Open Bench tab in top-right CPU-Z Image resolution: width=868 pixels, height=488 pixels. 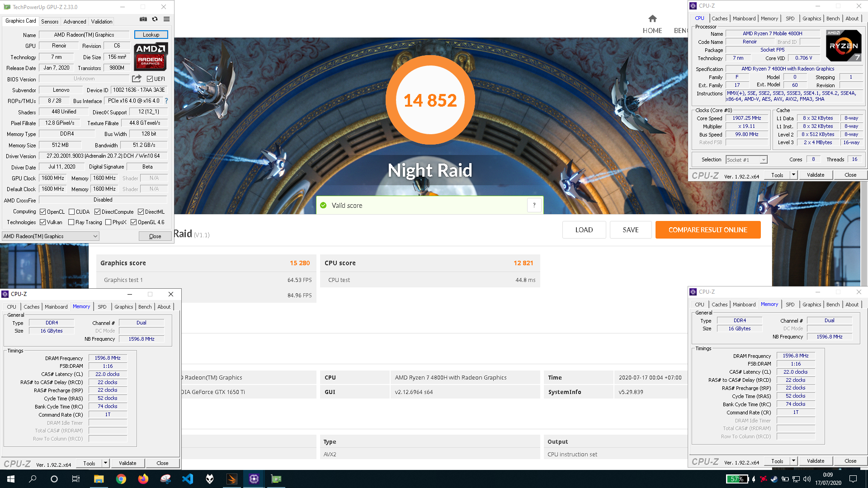point(833,19)
